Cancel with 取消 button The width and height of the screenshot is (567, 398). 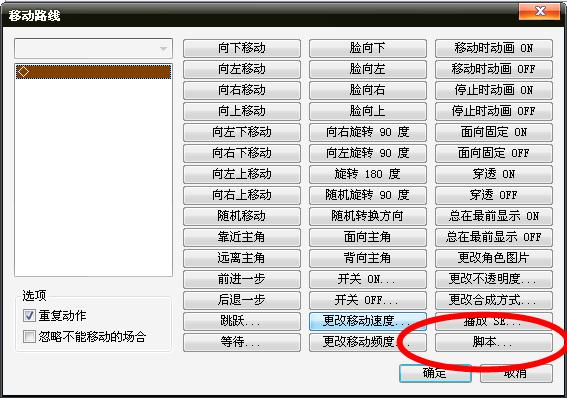point(516,373)
